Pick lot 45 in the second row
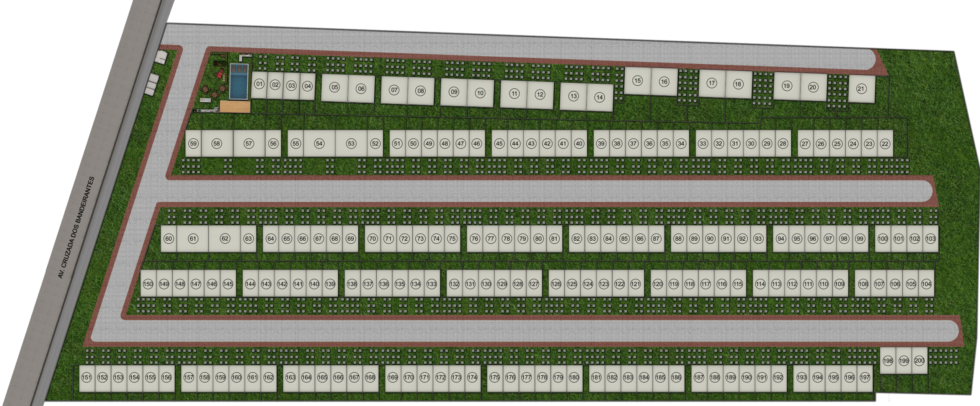 (x=499, y=144)
